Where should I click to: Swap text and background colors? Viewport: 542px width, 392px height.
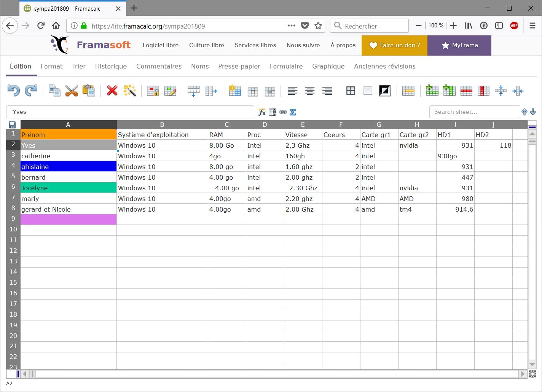pos(385,91)
